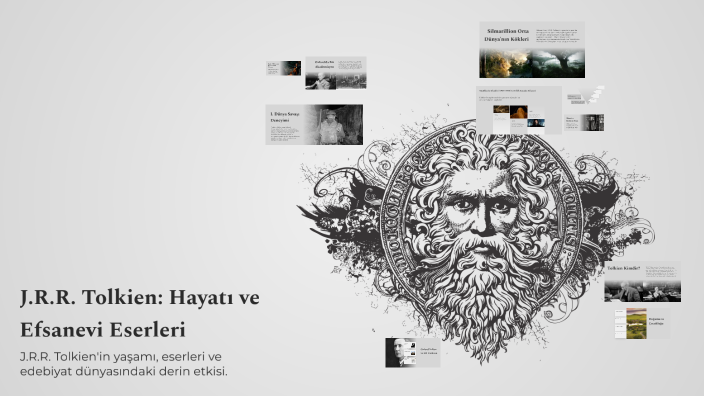Click the subtitle starting 'J.R.R. Tolkien'in yaşamı'
Screen dimensions: 704x396
[x=123, y=364]
